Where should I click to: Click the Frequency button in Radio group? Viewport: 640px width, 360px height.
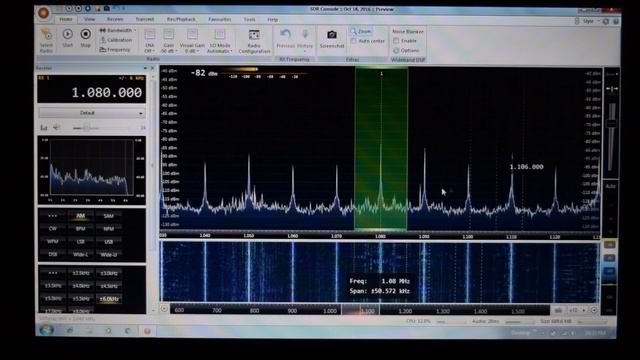click(x=115, y=50)
